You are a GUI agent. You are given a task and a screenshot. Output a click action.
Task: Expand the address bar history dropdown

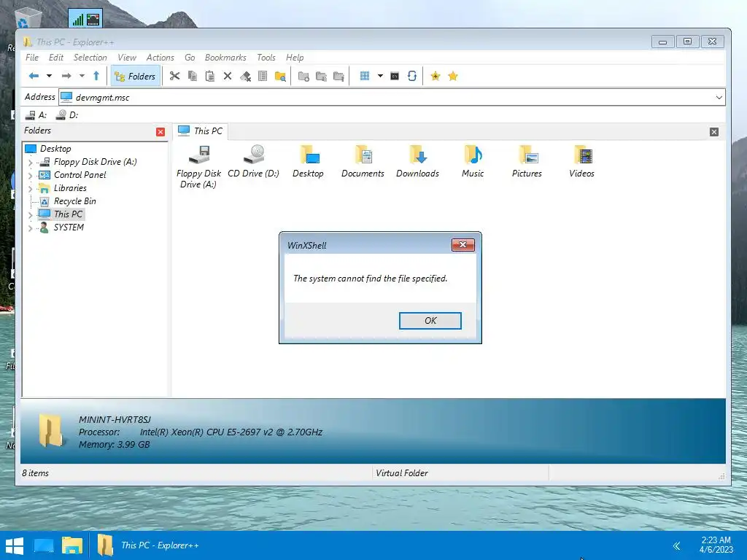pos(719,98)
